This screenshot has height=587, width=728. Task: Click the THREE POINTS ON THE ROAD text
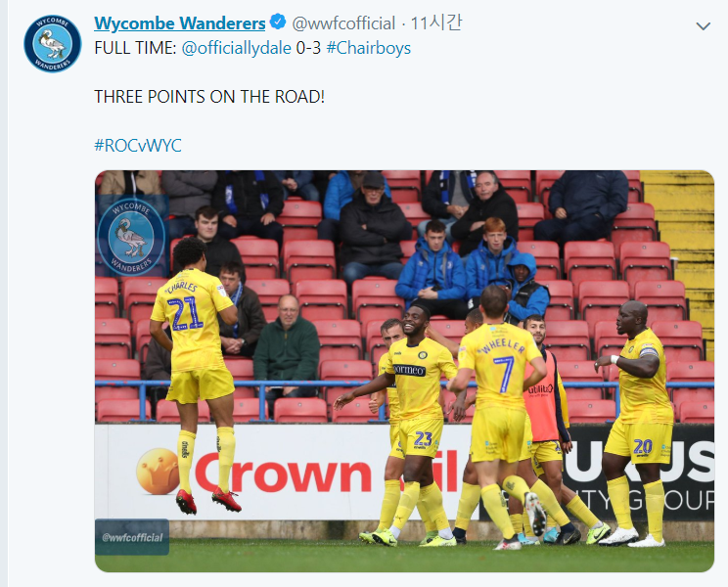point(209,97)
